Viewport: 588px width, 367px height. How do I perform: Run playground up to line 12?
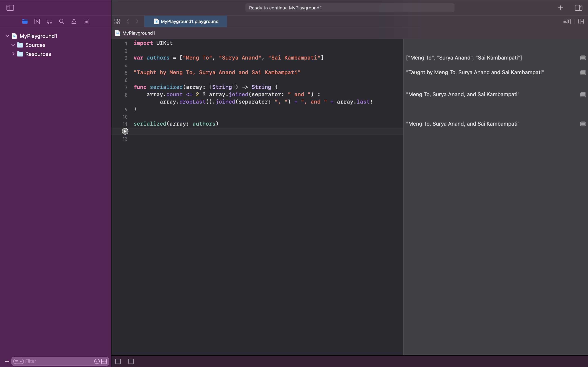pyautogui.click(x=125, y=131)
